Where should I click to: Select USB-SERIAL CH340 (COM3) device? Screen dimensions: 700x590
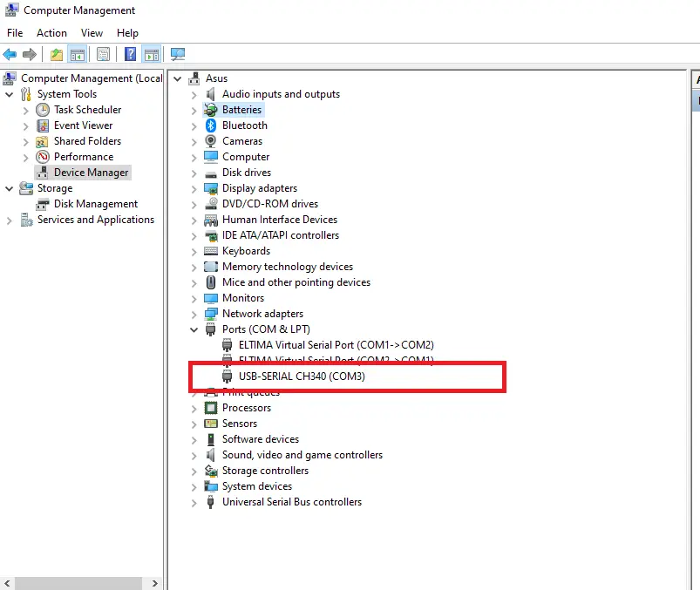pos(302,376)
